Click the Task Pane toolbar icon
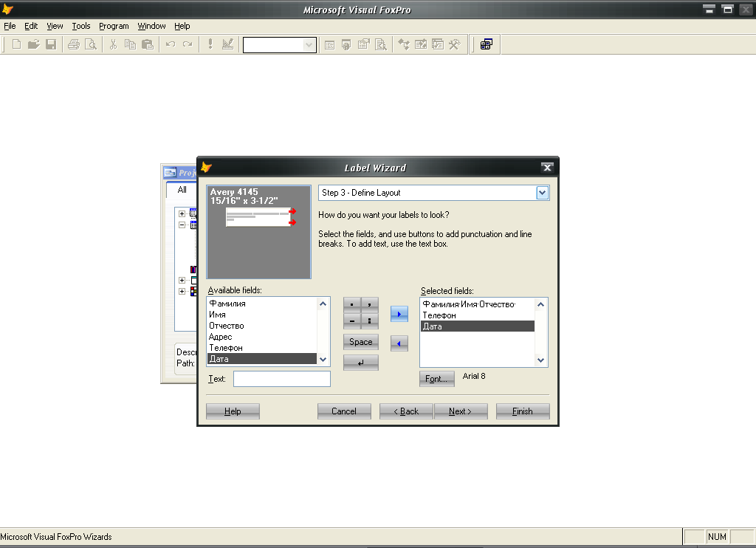Screen dimensions: 756x548 [437, 45]
